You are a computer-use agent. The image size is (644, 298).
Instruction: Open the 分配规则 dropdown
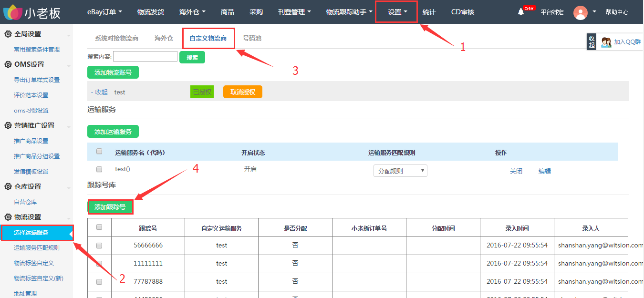[x=400, y=171]
